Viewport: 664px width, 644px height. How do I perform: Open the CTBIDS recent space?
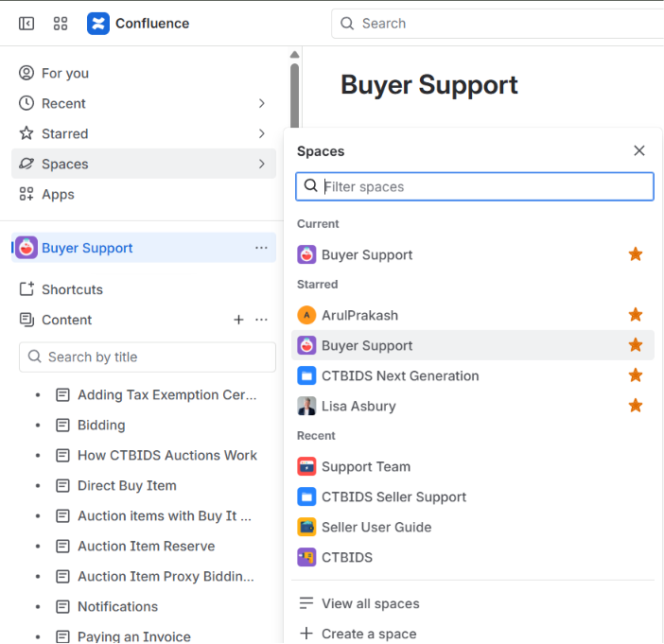tap(473, 558)
